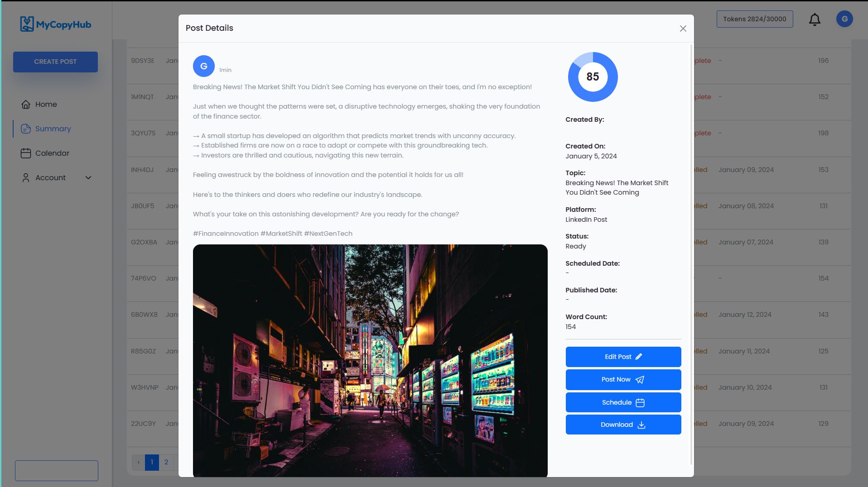
Task: Select the Calendar icon in the sidebar
Action: [x=26, y=153]
